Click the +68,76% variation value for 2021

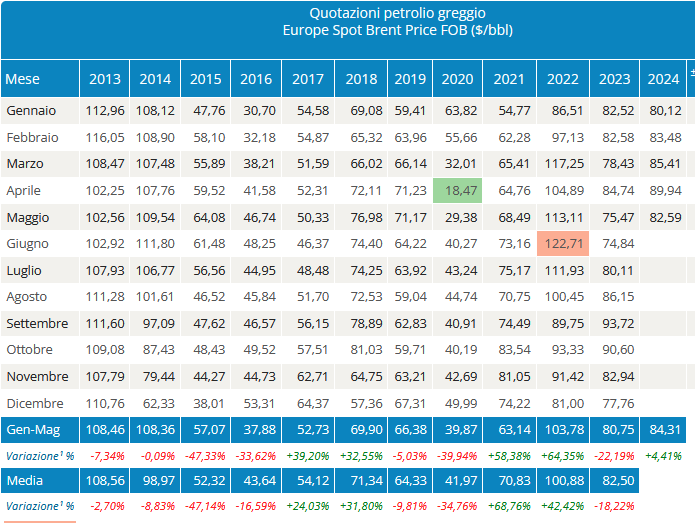509,506
